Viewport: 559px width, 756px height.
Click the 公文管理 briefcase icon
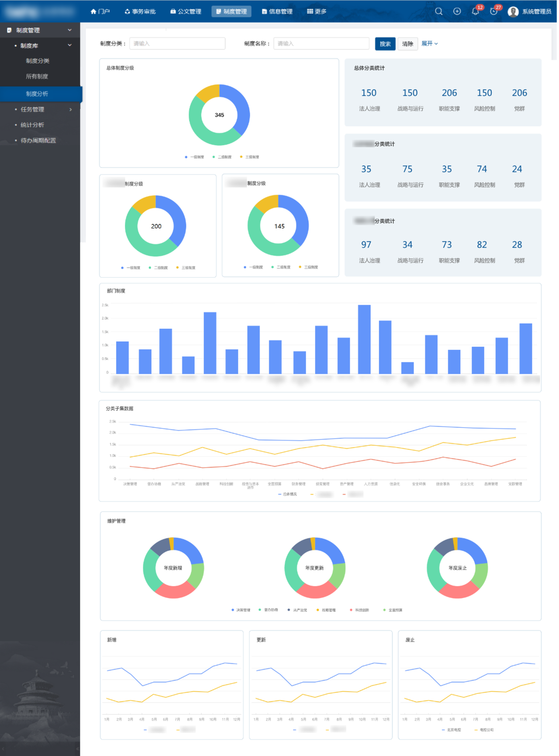coord(173,11)
